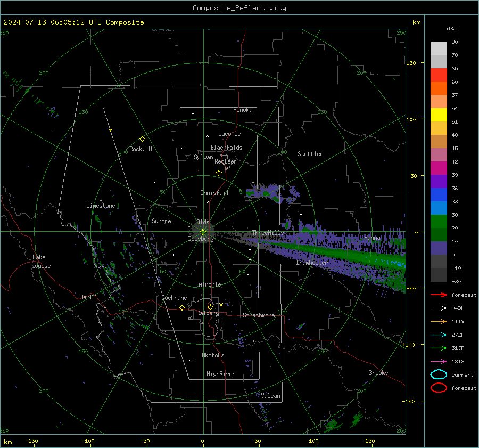Click the orange 111V arrow in legend
Viewport: 479px width, 448px height.
tap(439, 321)
